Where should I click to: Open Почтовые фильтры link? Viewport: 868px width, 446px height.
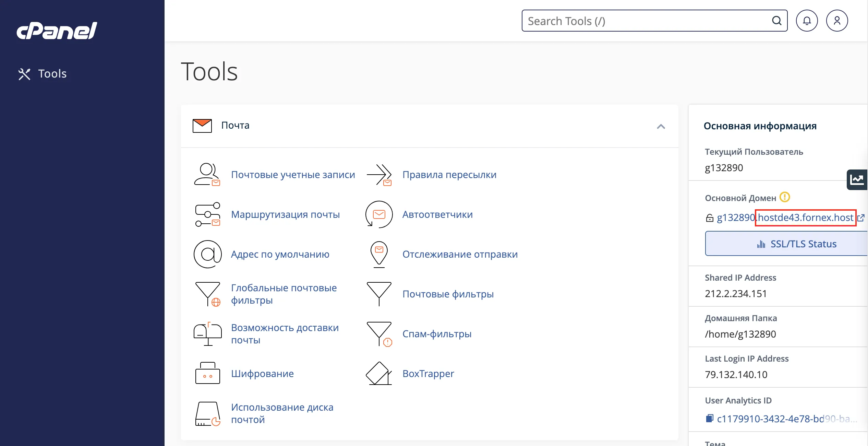448,294
